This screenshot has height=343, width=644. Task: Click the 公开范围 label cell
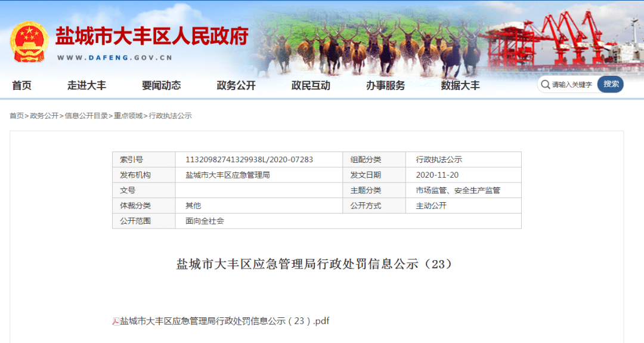click(144, 221)
